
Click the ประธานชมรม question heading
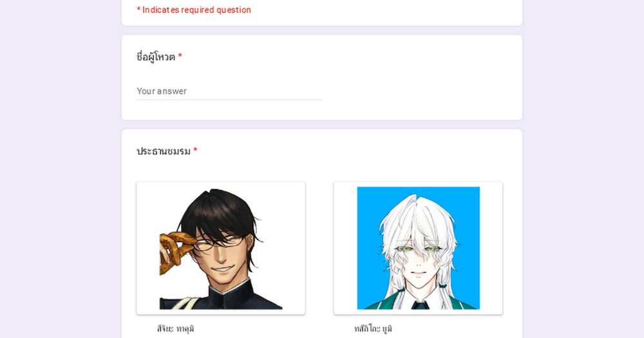pyautogui.click(x=164, y=151)
